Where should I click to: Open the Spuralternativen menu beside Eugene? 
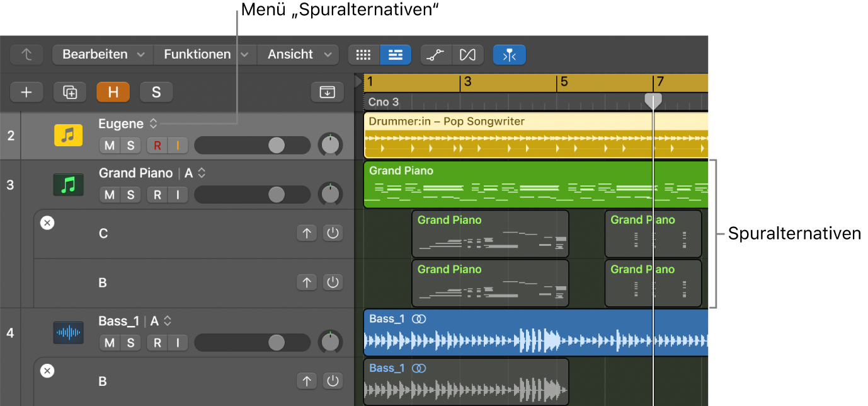tap(153, 124)
